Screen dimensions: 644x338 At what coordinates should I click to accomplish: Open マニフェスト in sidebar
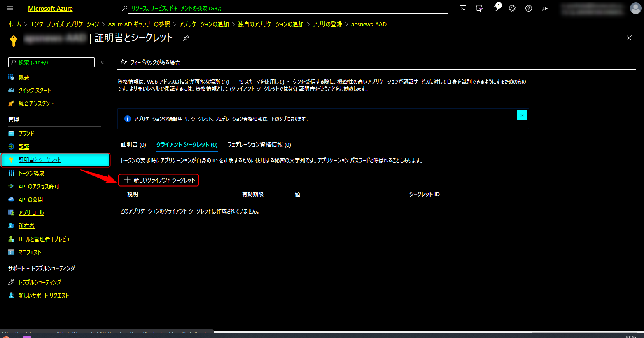30,252
